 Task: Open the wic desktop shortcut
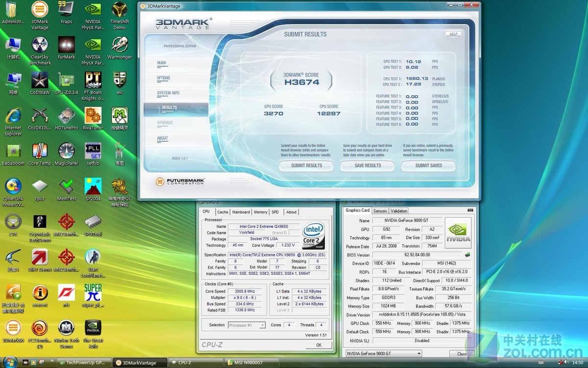click(x=120, y=83)
